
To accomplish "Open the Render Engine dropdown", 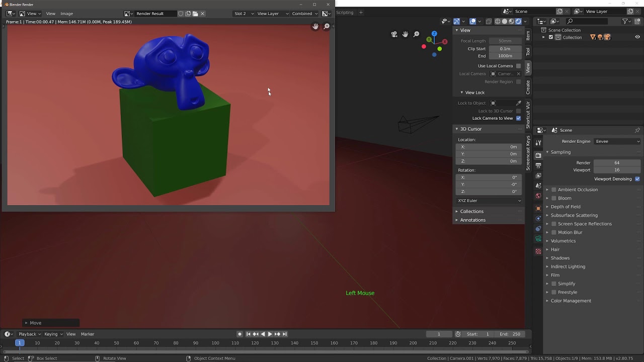I will click(617, 141).
